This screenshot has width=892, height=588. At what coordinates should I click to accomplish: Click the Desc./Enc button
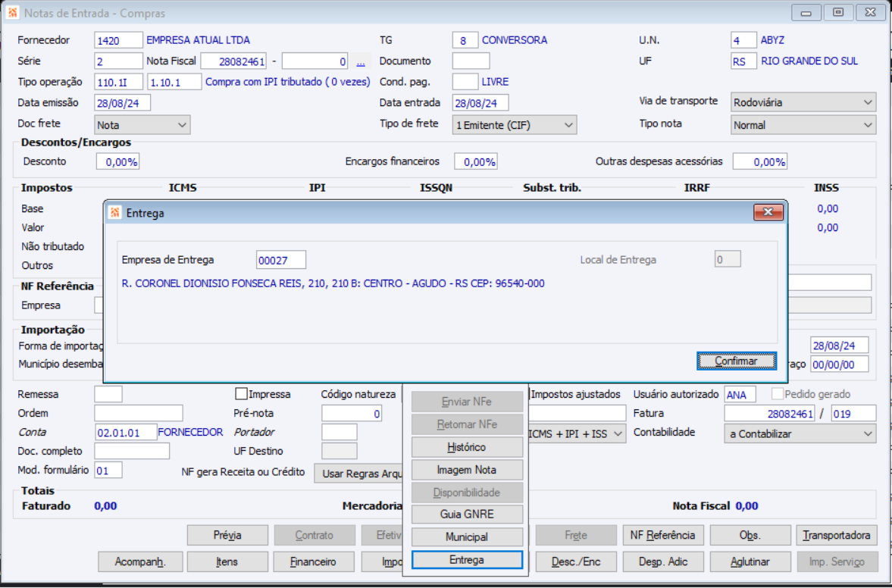pos(576,561)
